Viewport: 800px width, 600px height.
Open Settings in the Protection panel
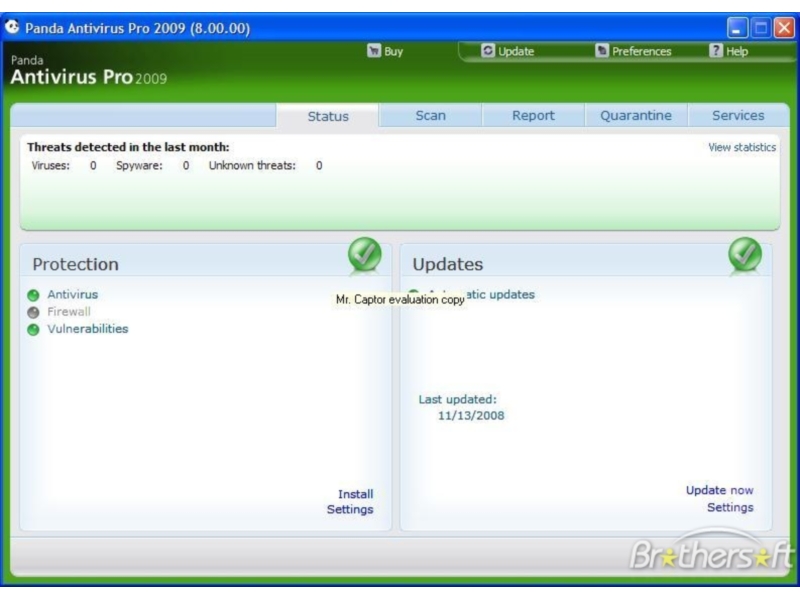click(350, 509)
